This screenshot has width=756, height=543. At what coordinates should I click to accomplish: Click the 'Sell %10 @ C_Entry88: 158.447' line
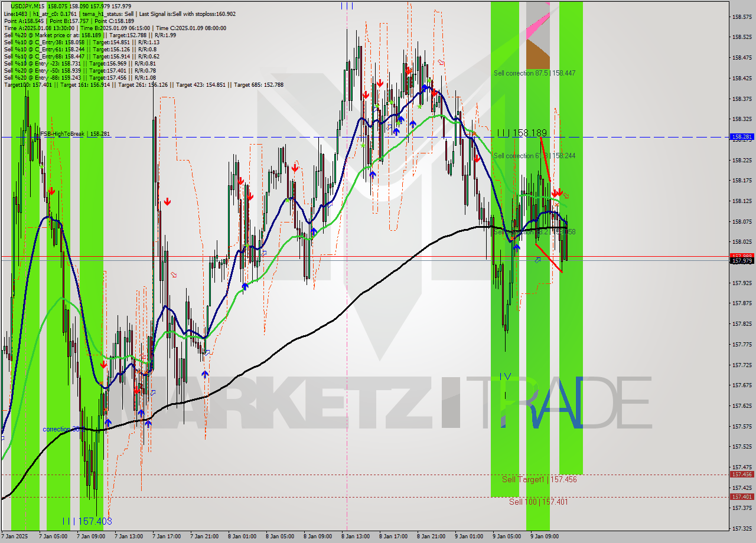pos(82,56)
